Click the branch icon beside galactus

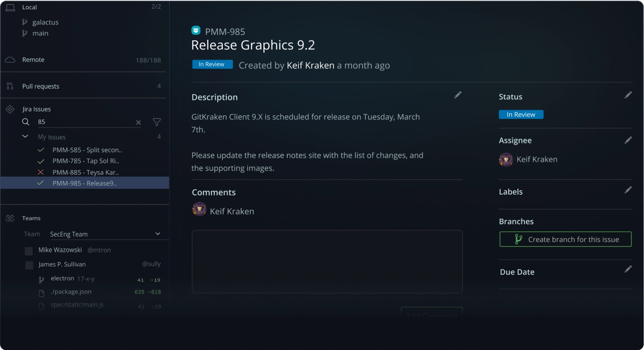click(x=25, y=23)
